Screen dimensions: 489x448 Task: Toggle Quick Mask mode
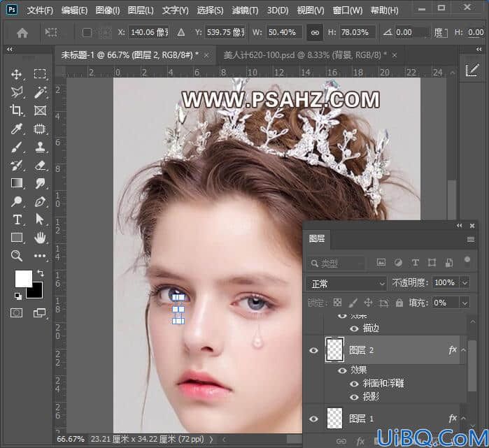[17, 312]
